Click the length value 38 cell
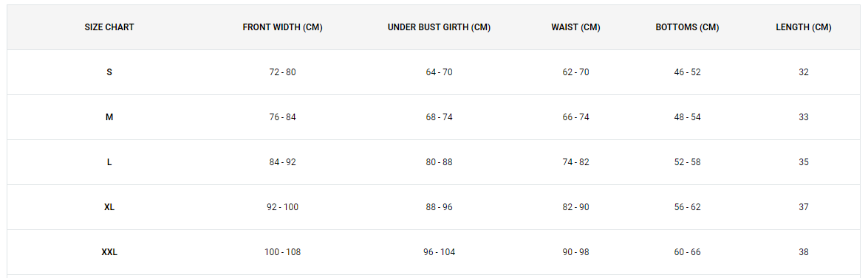This screenshot has width=868, height=278. [803, 252]
